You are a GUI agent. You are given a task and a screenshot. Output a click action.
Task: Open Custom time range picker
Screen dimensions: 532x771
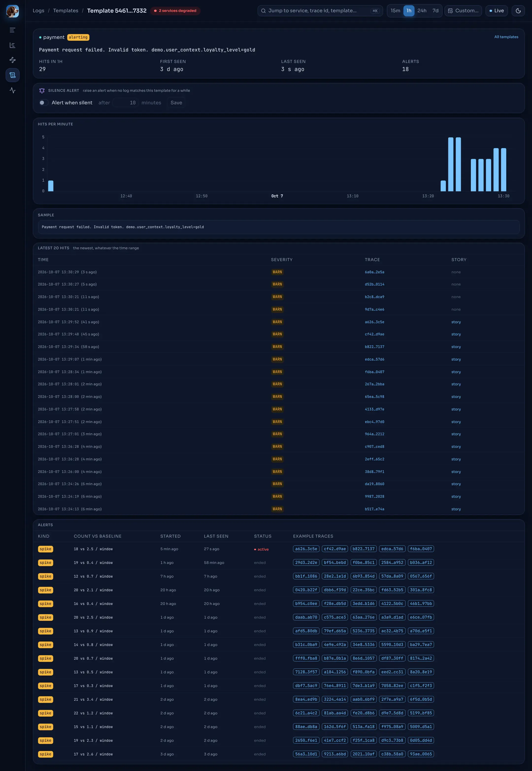tap(463, 11)
